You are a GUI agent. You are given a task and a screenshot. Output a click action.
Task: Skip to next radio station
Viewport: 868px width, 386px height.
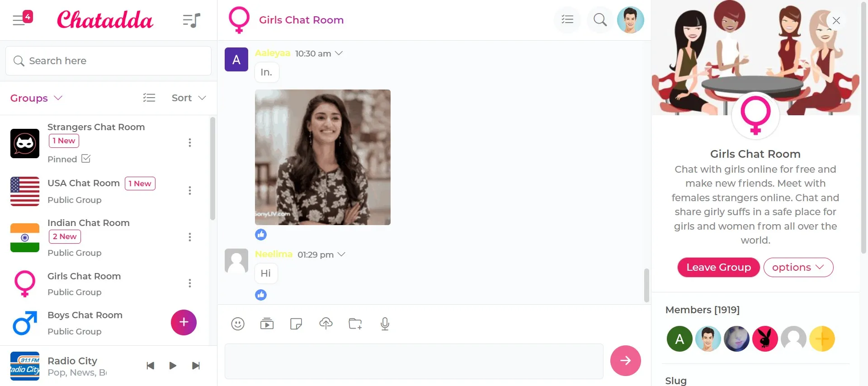click(196, 366)
